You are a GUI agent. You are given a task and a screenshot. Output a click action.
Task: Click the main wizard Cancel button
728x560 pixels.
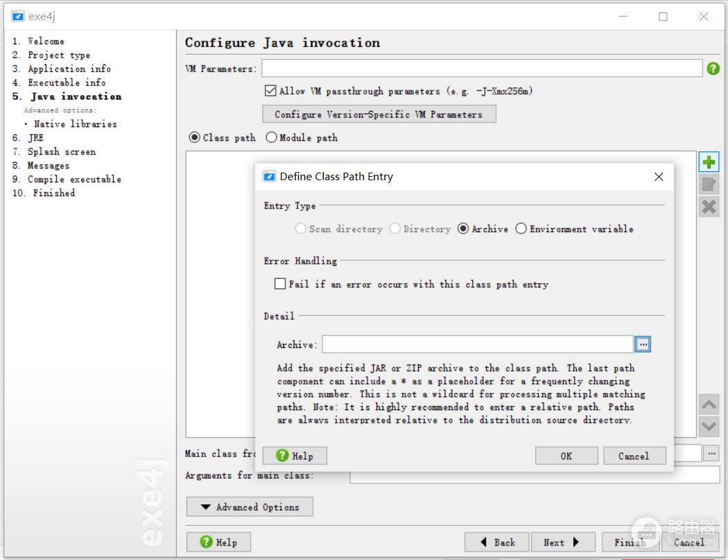tap(689, 542)
